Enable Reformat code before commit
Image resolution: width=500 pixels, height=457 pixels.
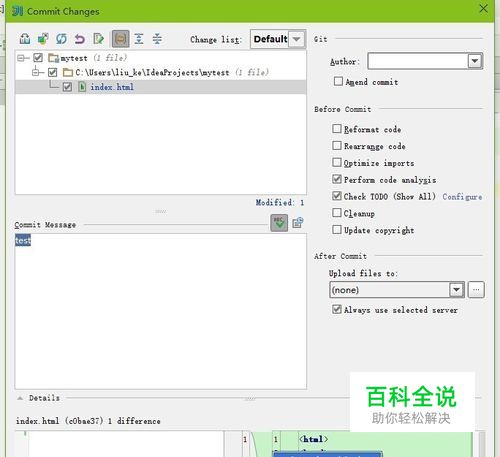coord(337,129)
